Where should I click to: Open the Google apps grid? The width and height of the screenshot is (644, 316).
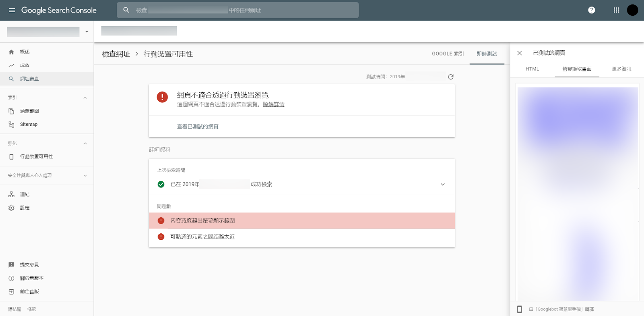[616, 10]
